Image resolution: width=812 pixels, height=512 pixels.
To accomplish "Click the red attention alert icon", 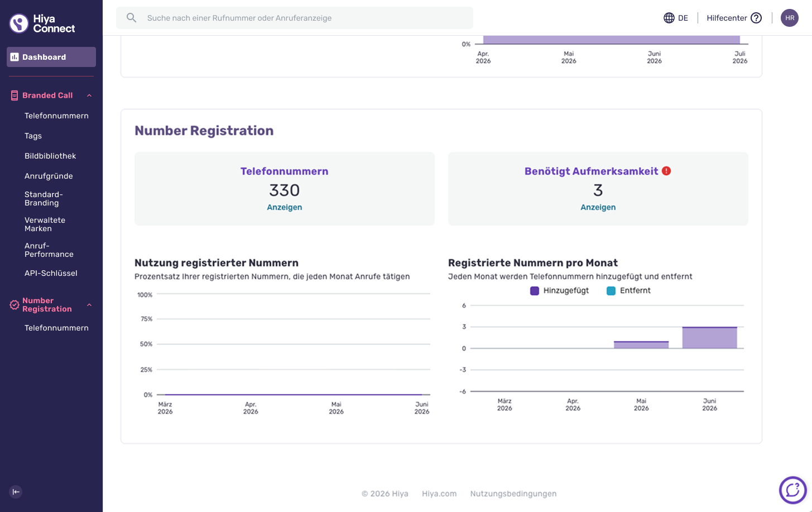I will click(666, 171).
